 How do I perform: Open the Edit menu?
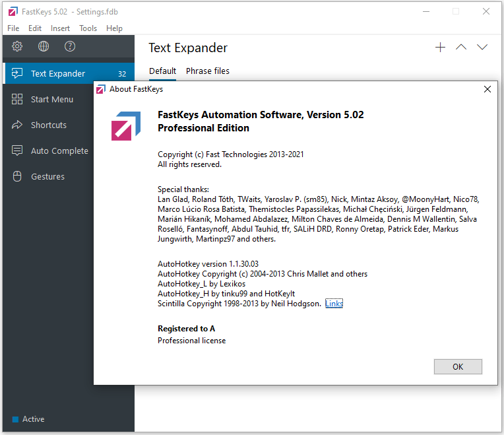35,28
